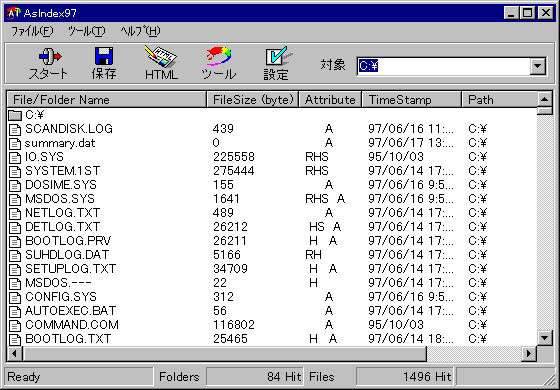Open the 設定 (Settings) checkmark icon
The image size is (560, 390).
pos(278,56)
